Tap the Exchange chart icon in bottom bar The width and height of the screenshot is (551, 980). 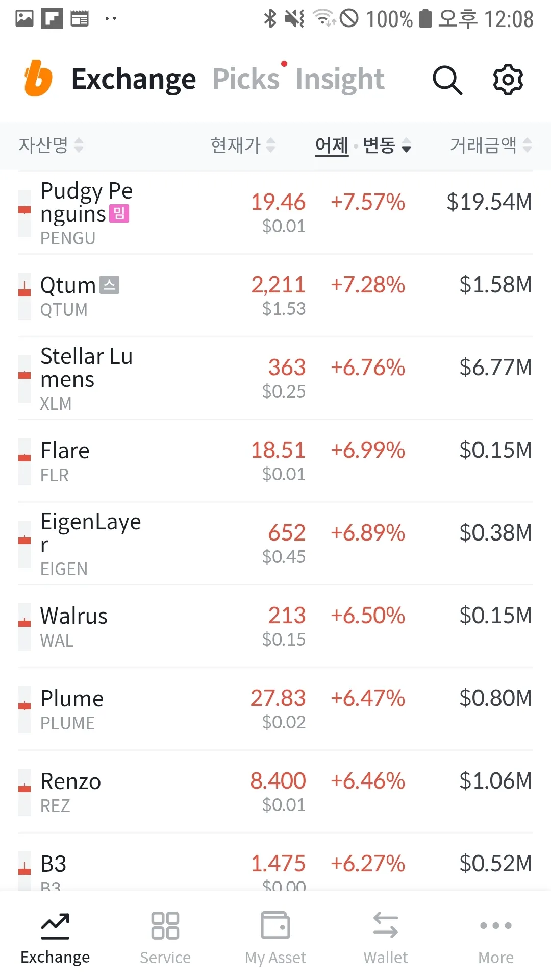pos(55,925)
